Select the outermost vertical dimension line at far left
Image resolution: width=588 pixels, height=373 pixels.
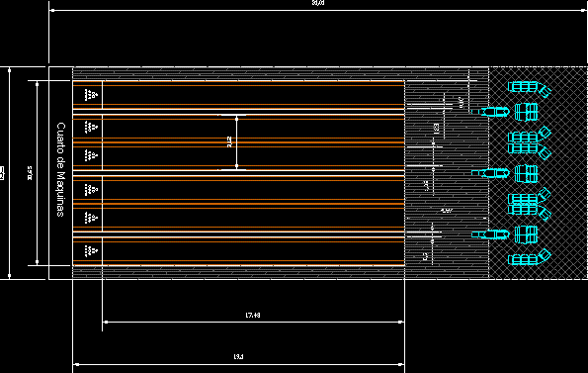click(9, 173)
